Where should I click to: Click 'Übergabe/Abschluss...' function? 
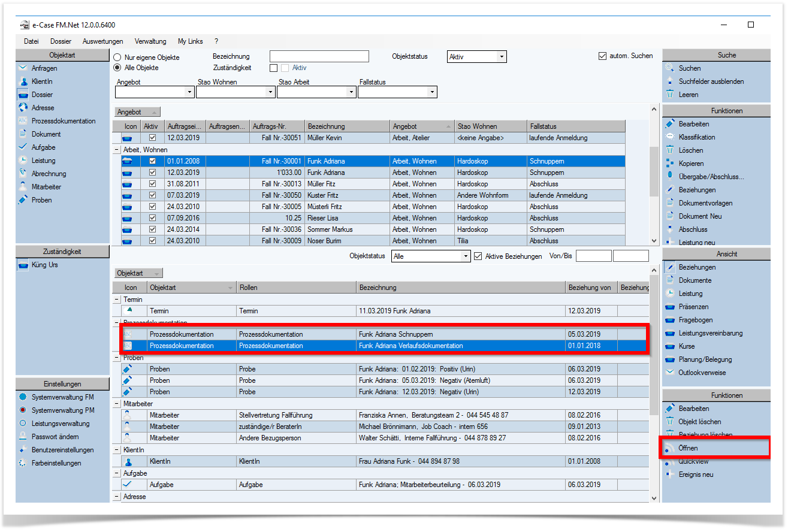point(711,177)
